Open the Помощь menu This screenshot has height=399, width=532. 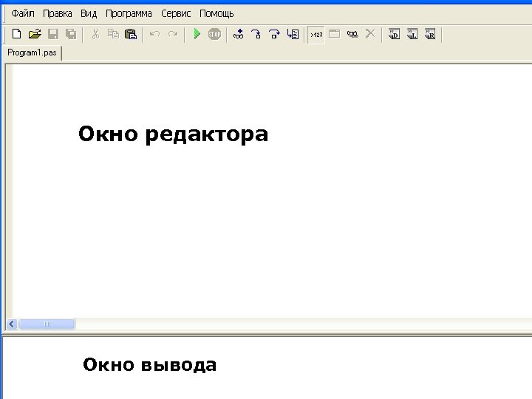(216, 13)
